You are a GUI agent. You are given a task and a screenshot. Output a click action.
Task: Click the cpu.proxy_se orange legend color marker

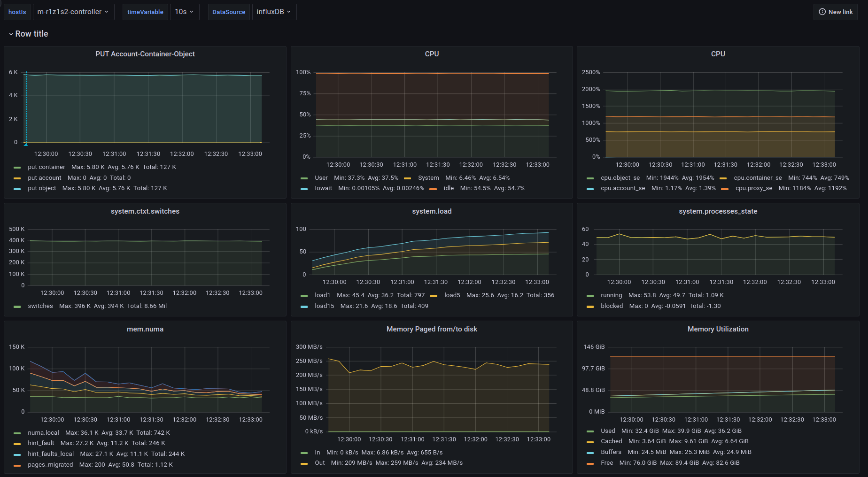pyautogui.click(x=725, y=189)
